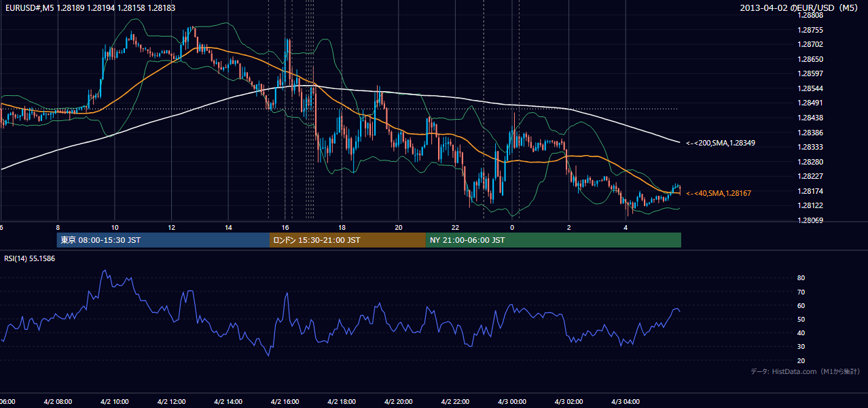The height and width of the screenshot is (408, 868).
Task: Select the London 15:30-21:00 JST session bar
Action: pos(347,240)
